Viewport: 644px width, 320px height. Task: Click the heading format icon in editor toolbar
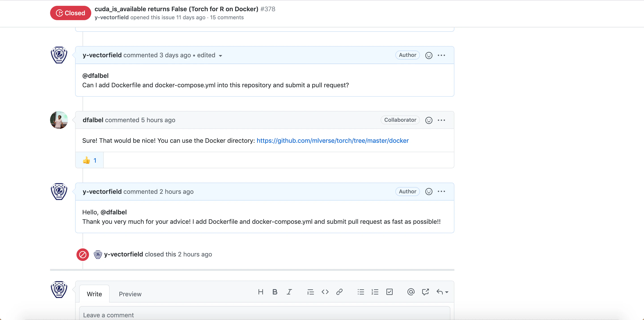(x=261, y=292)
